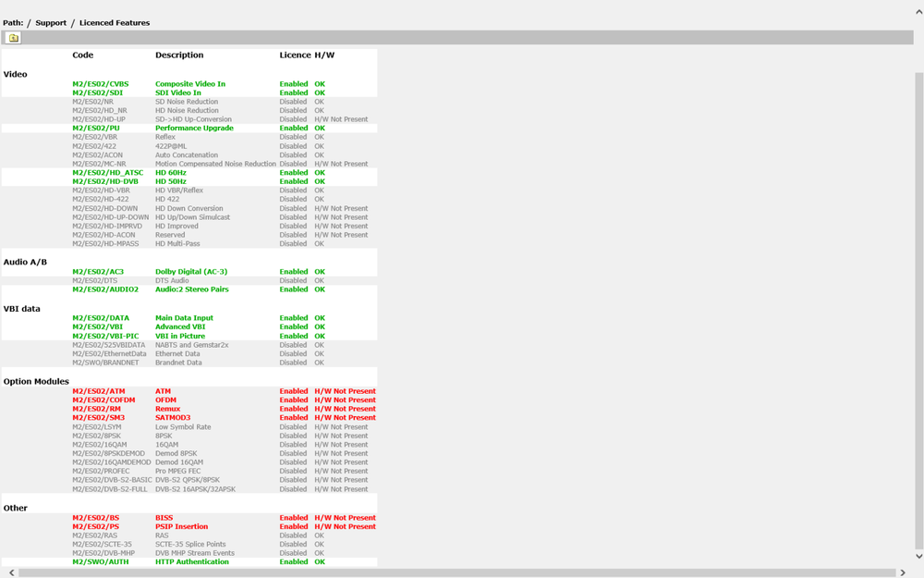Select the M2/ES02/SM3 SATMOD3 code
The image size is (924, 578).
pos(98,418)
